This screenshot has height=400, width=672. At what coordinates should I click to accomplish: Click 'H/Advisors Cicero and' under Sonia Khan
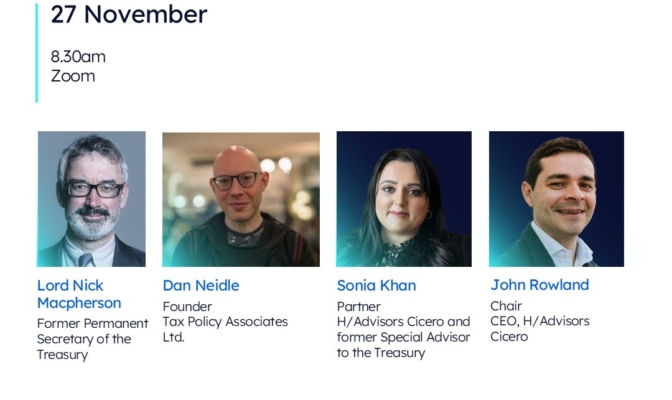[x=403, y=321]
